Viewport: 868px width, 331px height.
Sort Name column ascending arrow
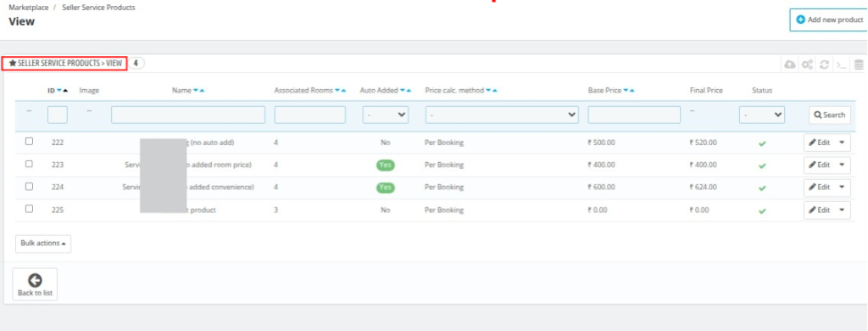[x=202, y=90]
